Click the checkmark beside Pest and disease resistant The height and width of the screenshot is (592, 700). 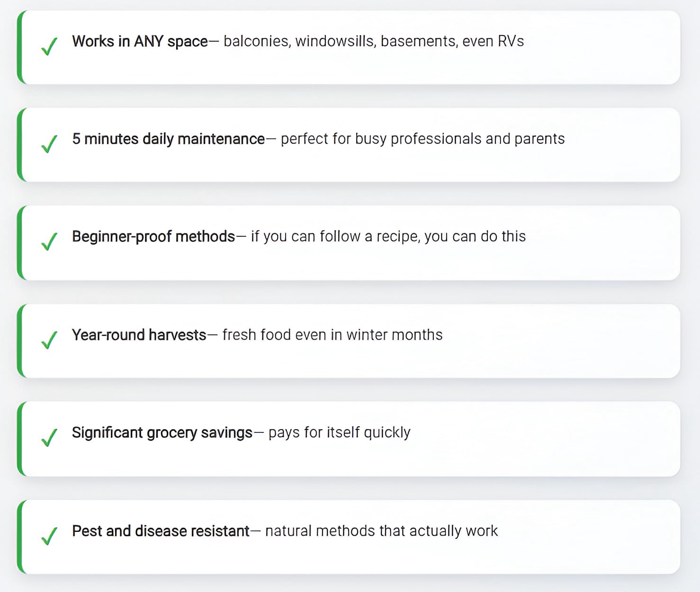point(49,536)
